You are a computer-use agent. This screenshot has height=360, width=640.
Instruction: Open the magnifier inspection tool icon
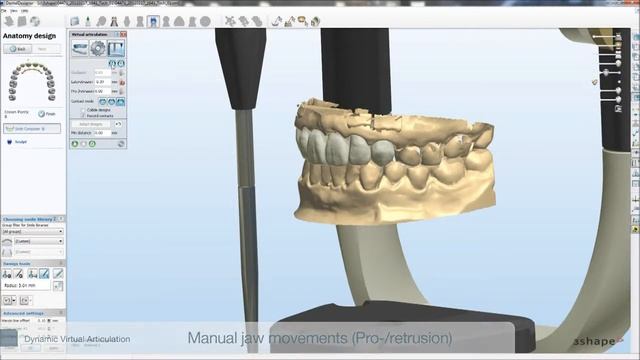click(x=101, y=21)
